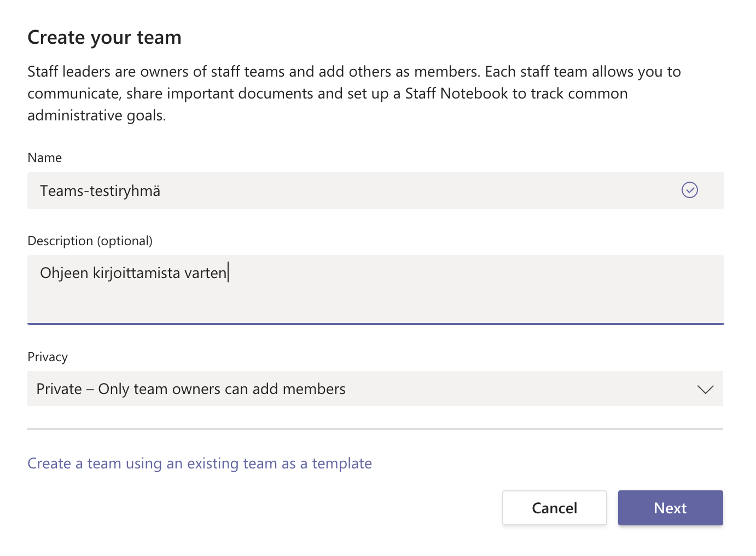Click the Cancel button
The height and width of the screenshot is (556, 756).
pyautogui.click(x=554, y=508)
